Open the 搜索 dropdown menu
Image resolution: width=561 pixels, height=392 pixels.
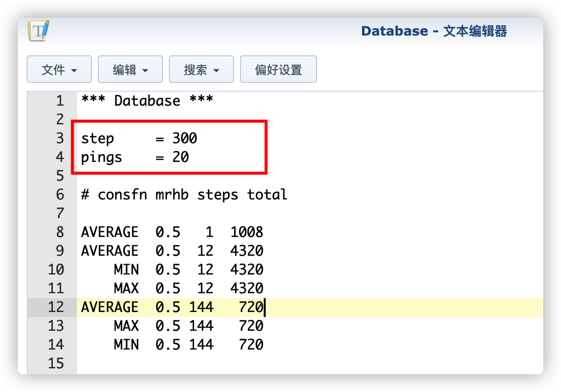pyautogui.click(x=201, y=70)
